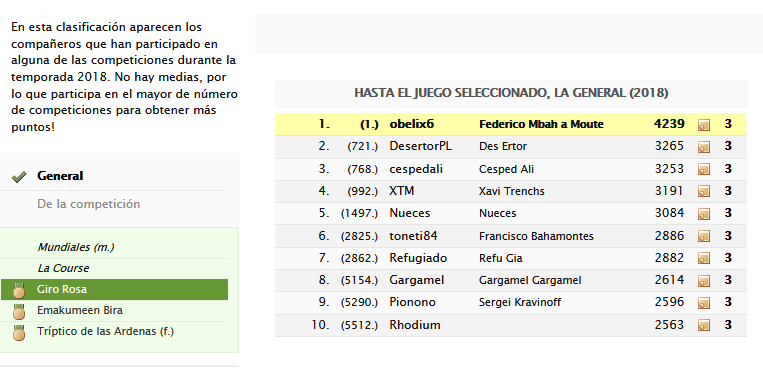763x375 pixels.
Task: Select the General classification option
Action: click(x=60, y=176)
